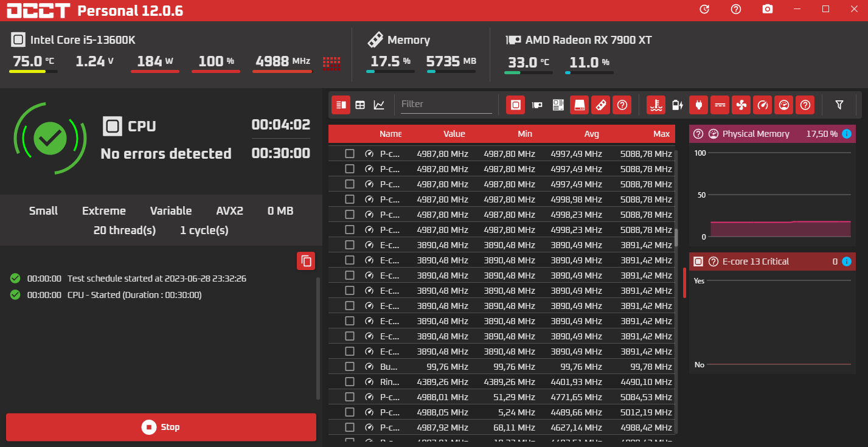
Task: Click the '5084,53 MHz' Max cell
Action: (647, 397)
